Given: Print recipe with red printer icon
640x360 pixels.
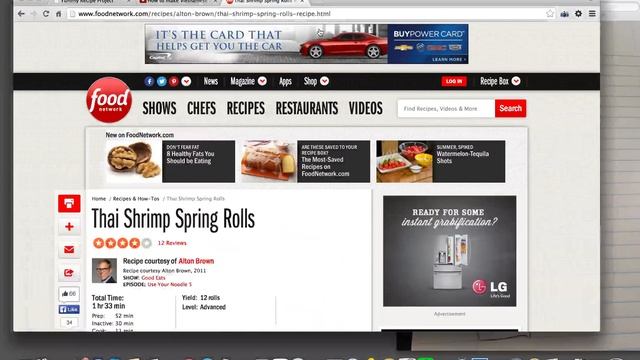Looking at the screenshot, I should (x=69, y=203).
